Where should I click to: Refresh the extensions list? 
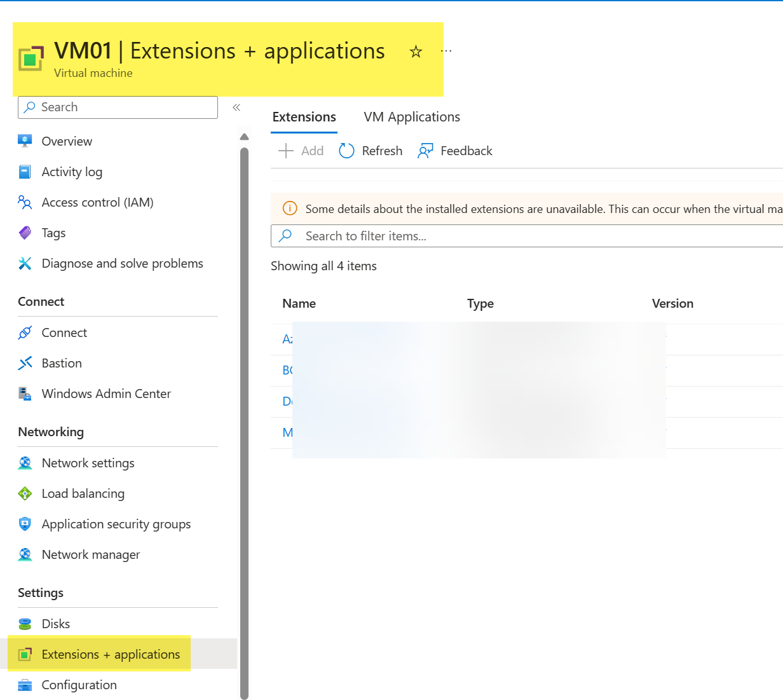coord(371,151)
